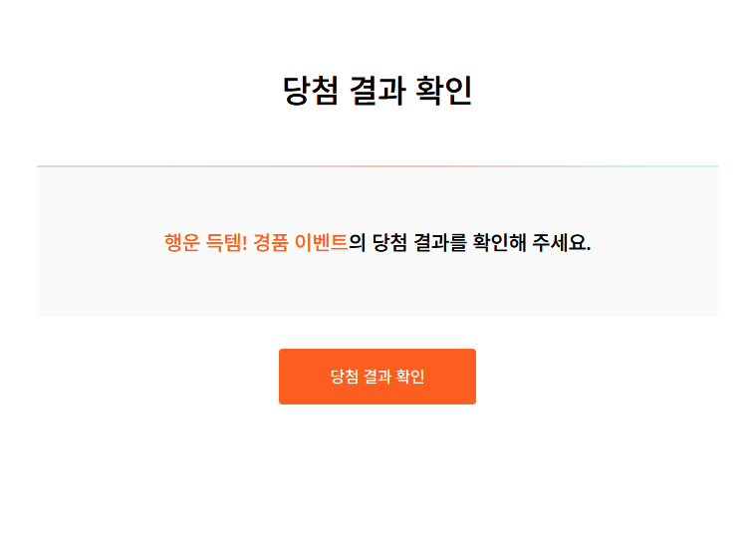
Task: Click the word 결과를 in the message
Action: [440, 242]
